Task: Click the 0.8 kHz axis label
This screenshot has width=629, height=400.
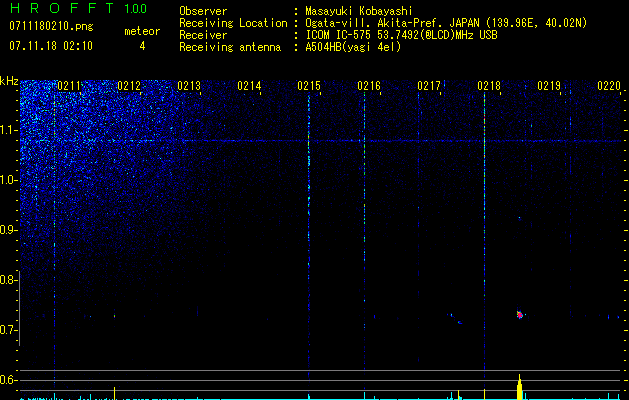Action: tap(8, 280)
